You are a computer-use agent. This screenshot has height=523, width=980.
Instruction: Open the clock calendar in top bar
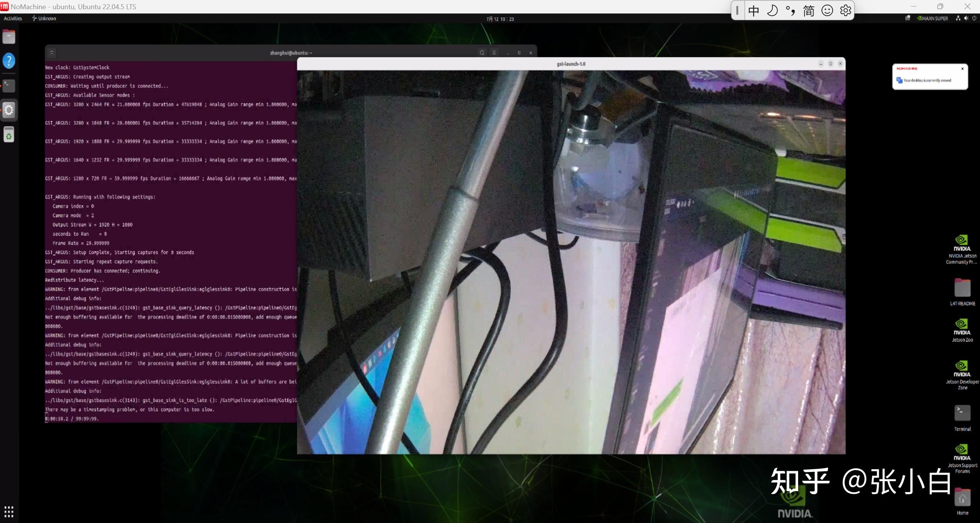(500, 19)
